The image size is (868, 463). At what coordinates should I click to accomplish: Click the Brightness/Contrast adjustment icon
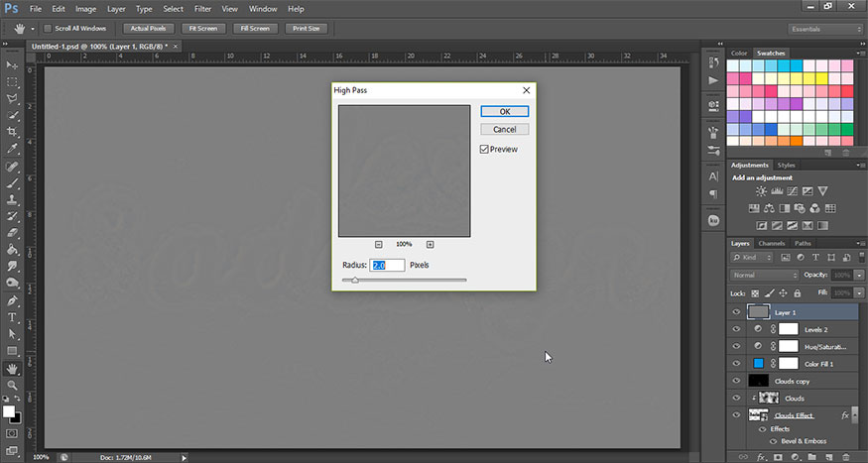pyautogui.click(x=761, y=190)
